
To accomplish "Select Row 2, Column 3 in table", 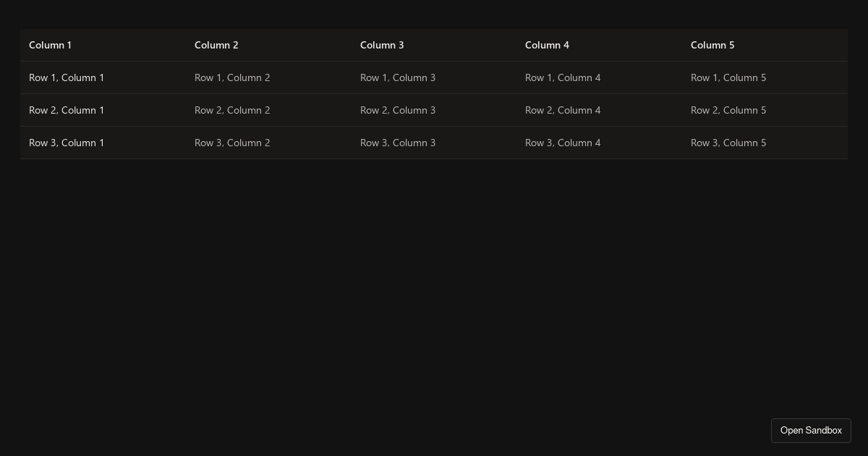I will [x=398, y=110].
